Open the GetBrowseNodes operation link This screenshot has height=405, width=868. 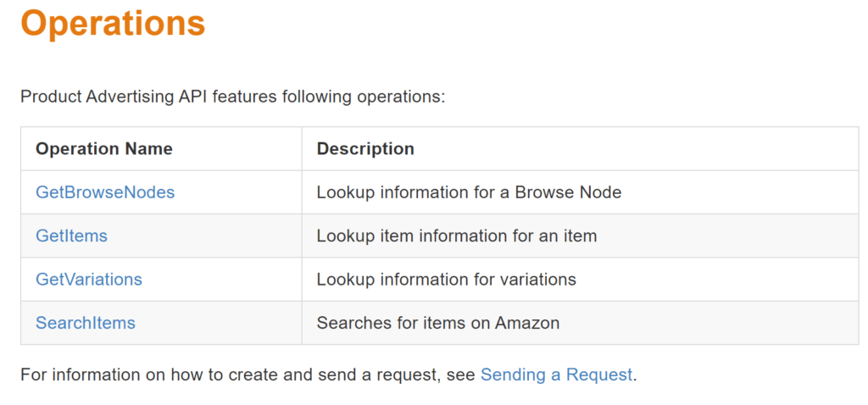click(105, 192)
